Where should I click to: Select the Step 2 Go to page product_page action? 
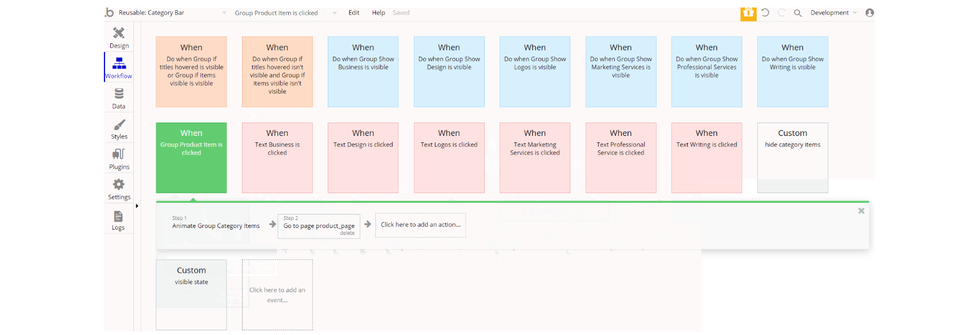(x=319, y=226)
